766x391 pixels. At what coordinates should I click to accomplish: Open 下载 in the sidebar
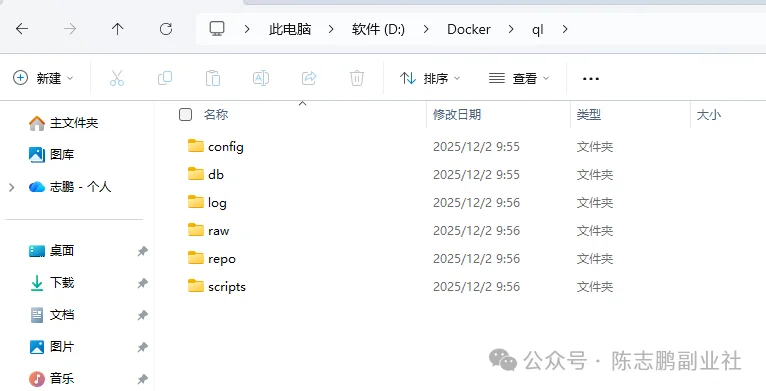(62, 282)
